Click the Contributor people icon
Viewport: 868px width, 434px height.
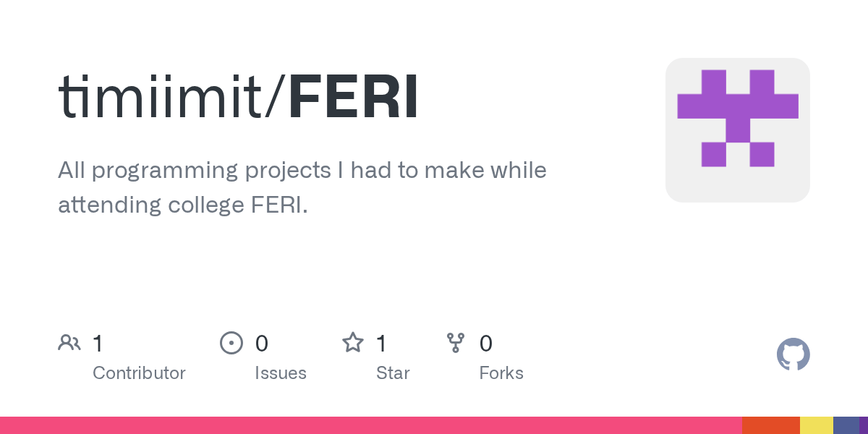coord(69,343)
